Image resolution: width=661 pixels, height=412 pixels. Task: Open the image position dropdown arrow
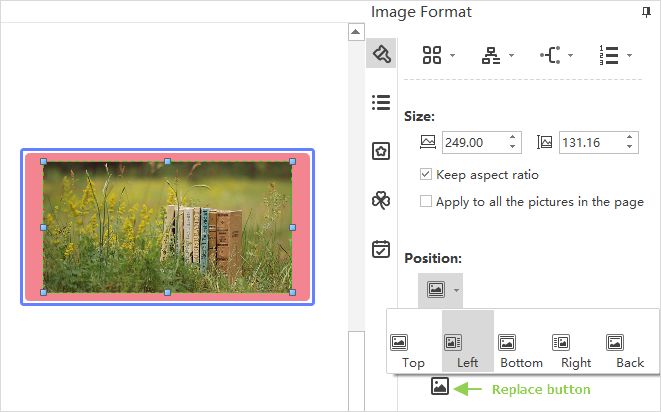tap(456, 290)
